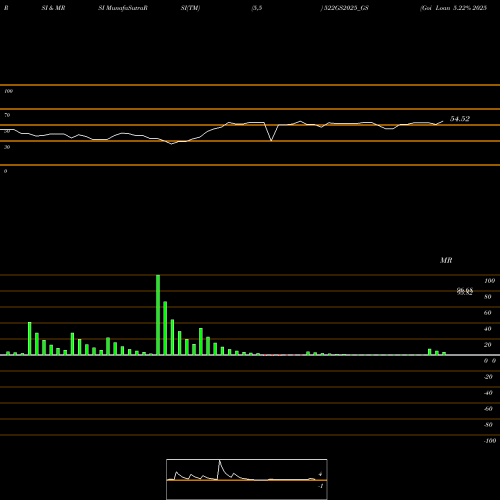Click the '4' label in the mini chart
Viewport: 500px width, 500px height.
(320, 474)
